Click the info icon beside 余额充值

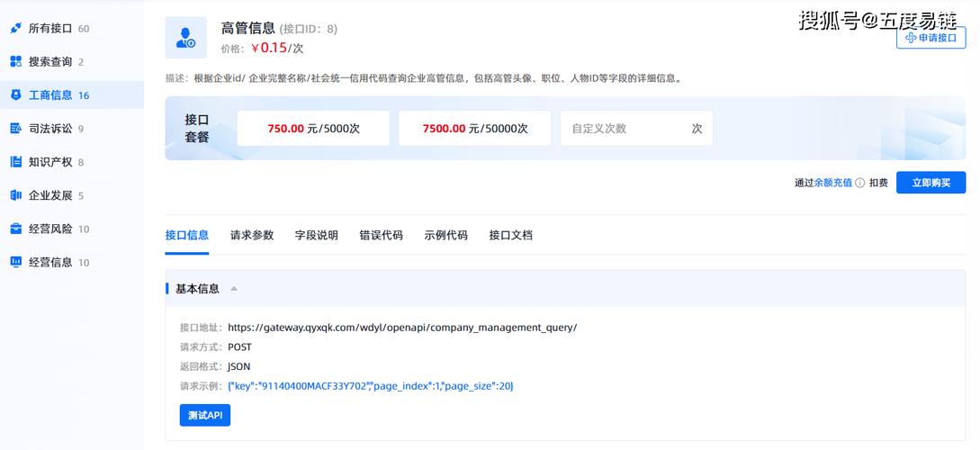tap(860, 183)
